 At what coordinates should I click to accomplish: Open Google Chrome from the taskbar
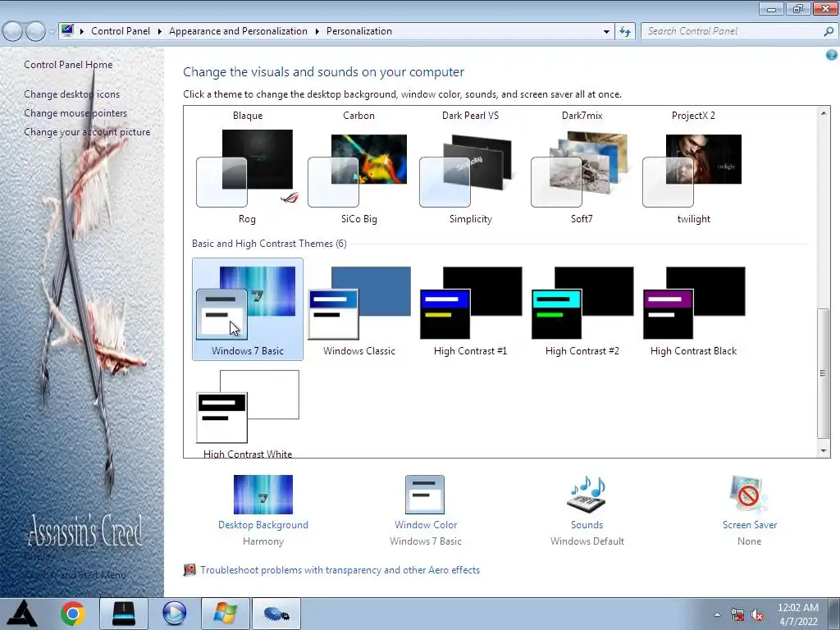[73, 614]
